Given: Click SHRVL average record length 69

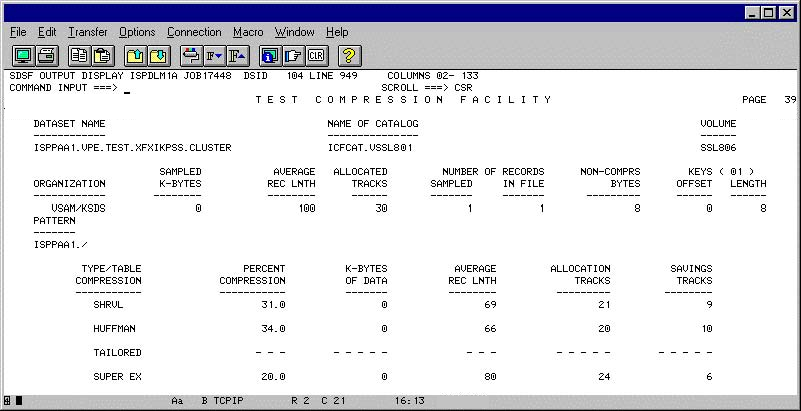Looking at the screenshot, I should click(x=490, y=305).
